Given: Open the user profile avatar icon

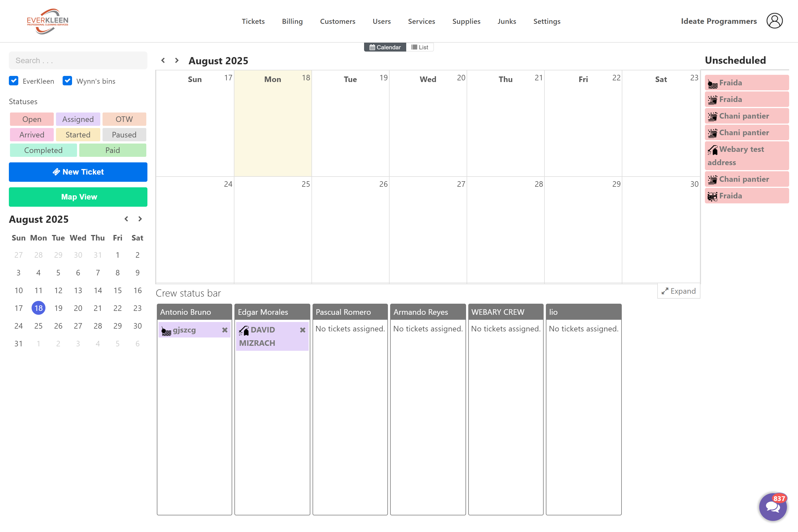Looking at the screenshot, I should point(774,21).
